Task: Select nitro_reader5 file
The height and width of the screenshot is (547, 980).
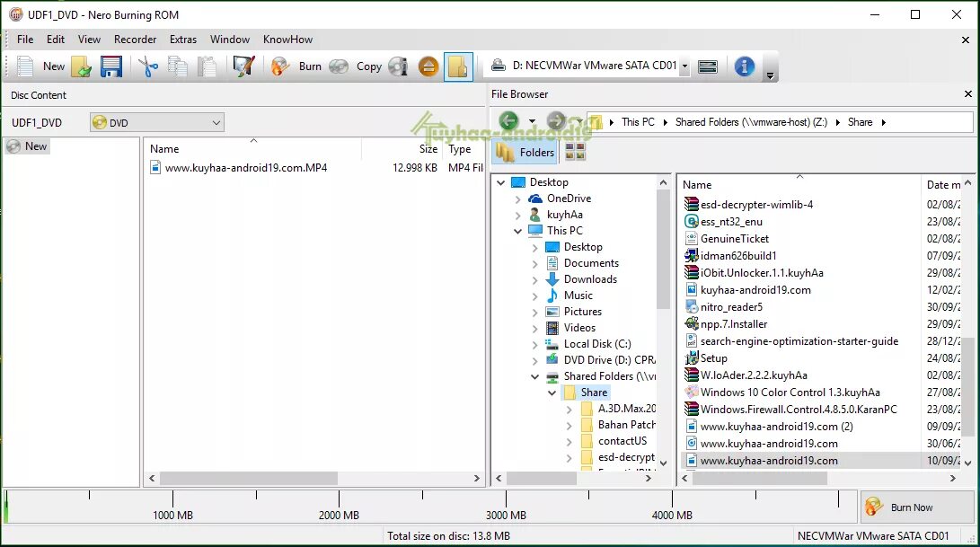Action: click(731, 307)
